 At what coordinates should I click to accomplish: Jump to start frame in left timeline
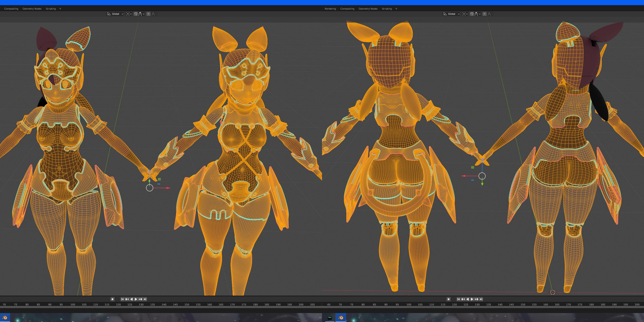[x=122, y=299]
